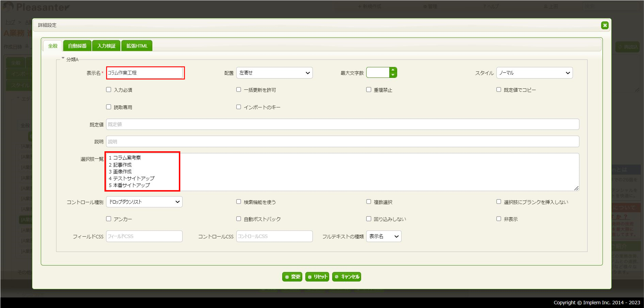Open the 配置 dropdown
644x308 pixels.
[x=274, y=73]
